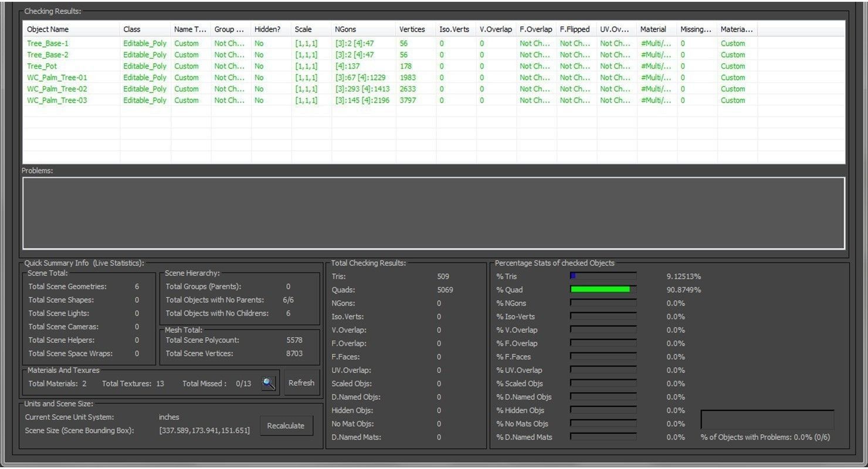This screenshot has width=868, height=469.
Task: Click the % NGons progress bar
Action: (x=603, y=303)
